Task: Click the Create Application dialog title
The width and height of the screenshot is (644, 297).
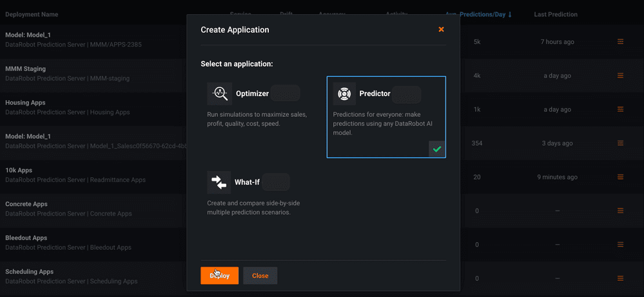Action: pos(235,30)
